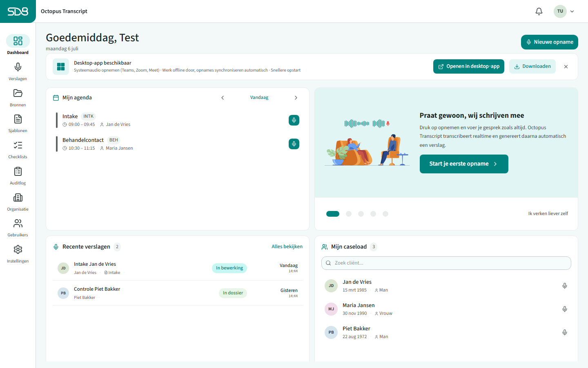Image resolution: width=588 pixels, height=368 pixels.
Task: Click Desktop-app beschikbaar windows icon
Action: (x=61, y=67)
